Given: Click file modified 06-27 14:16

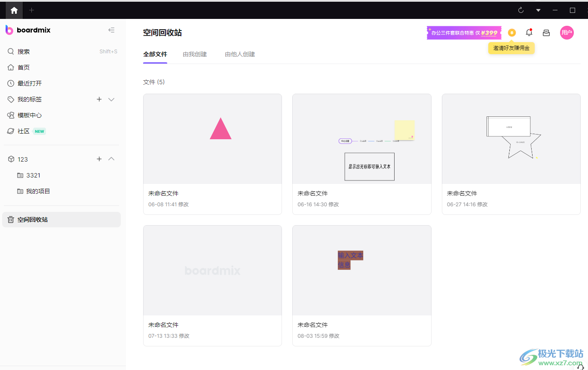Looking at the screenshot, I should click(x=467, y=205).
